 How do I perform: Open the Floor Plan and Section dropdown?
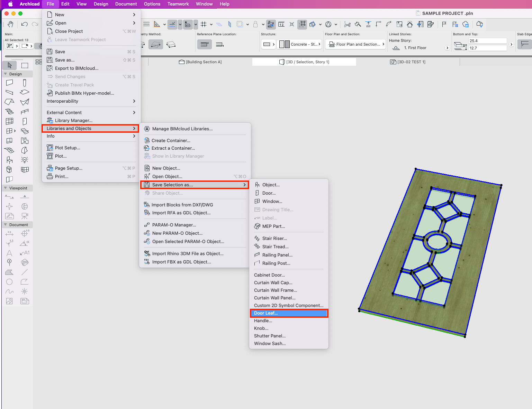(x=356, y=44)
